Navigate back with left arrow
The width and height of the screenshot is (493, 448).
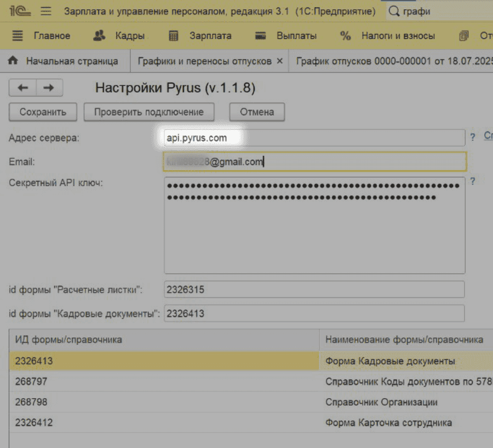(x=22, y=88)
